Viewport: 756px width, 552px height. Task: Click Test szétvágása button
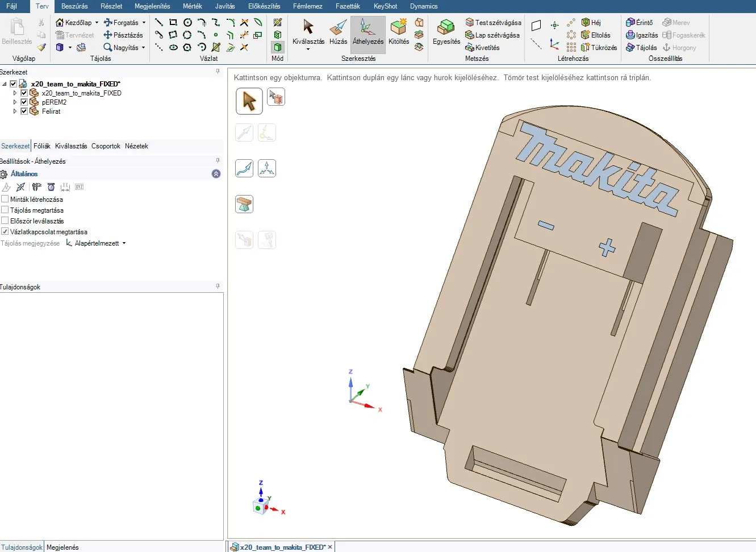pyautogui.click(x=493, y=23)
